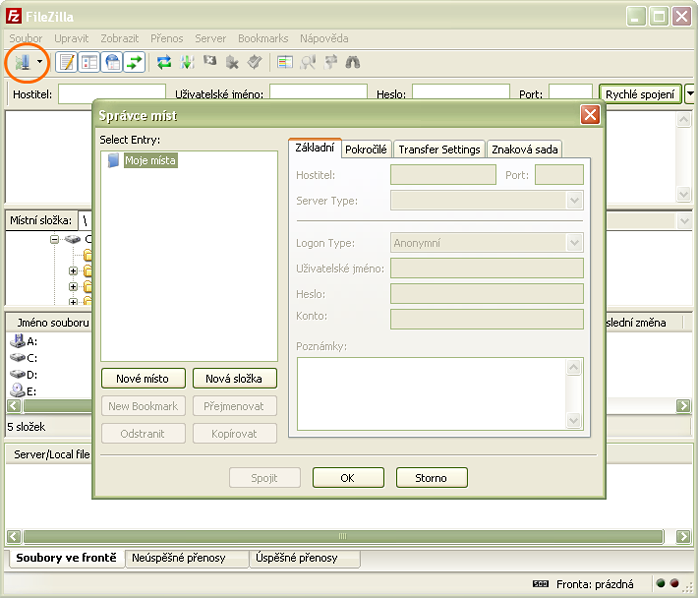Click the drive C: icon in file list
This screenshot has width=698, height=598.
tap(18, 357)
